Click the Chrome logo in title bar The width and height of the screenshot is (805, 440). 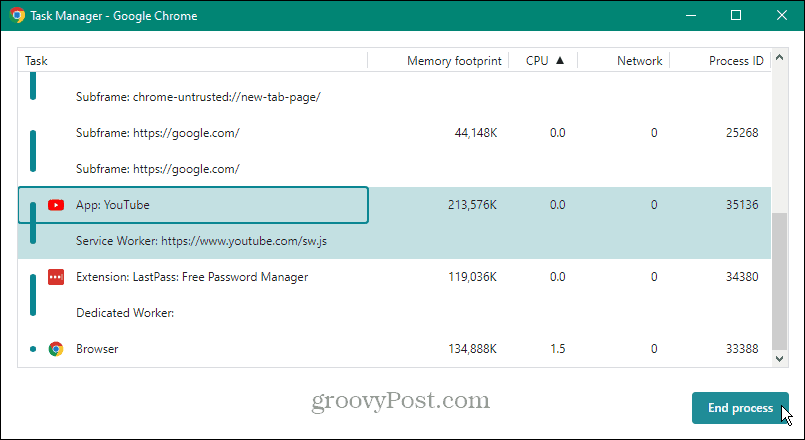[17, 15]
